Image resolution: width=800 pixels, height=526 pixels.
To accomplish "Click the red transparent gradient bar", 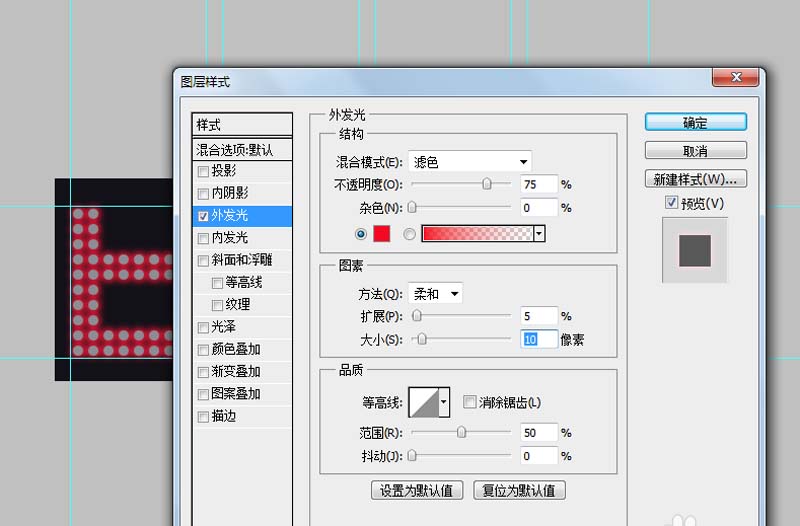I will point(478,234).
